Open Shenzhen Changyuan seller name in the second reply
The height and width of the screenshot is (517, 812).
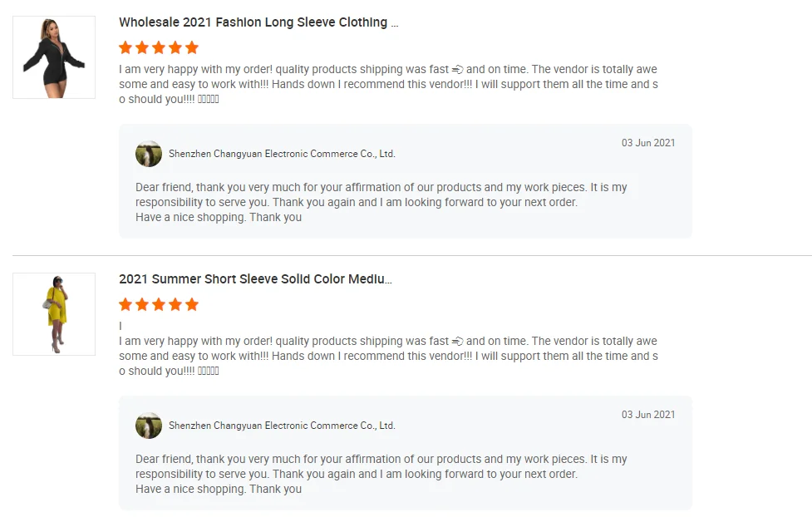pos(282,426)
